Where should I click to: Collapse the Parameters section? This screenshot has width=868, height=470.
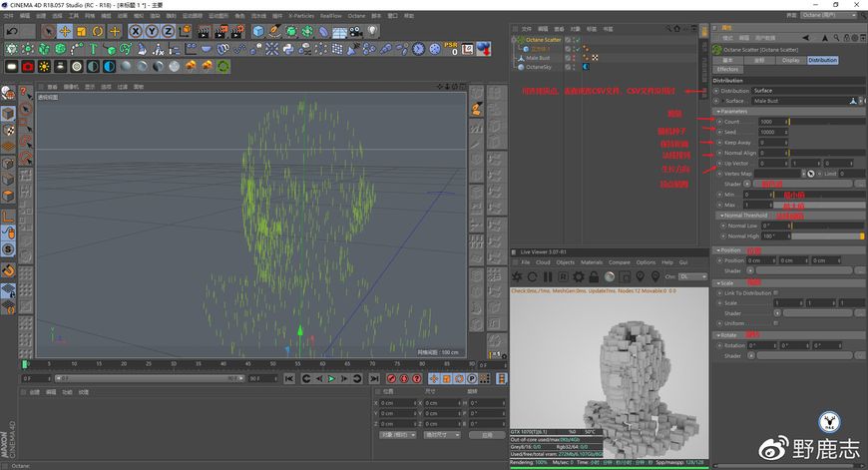pyautogui.click(x=719, y=112)
